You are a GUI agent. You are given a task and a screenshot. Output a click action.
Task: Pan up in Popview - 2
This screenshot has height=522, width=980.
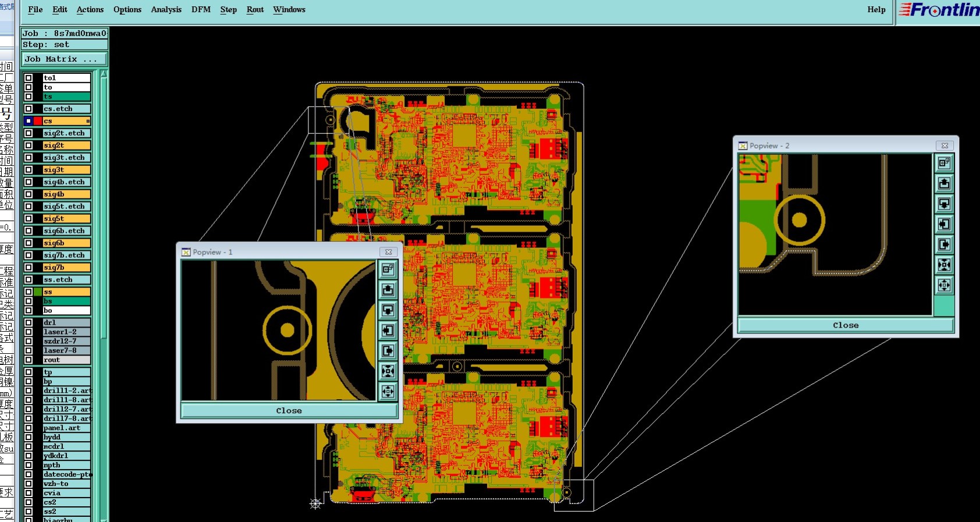coord(945,184)
